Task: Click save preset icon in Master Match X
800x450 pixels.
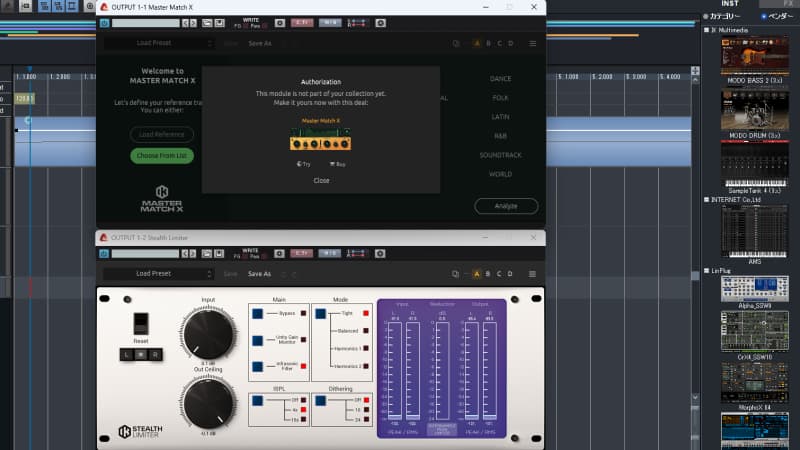Action: pos(219,23)
